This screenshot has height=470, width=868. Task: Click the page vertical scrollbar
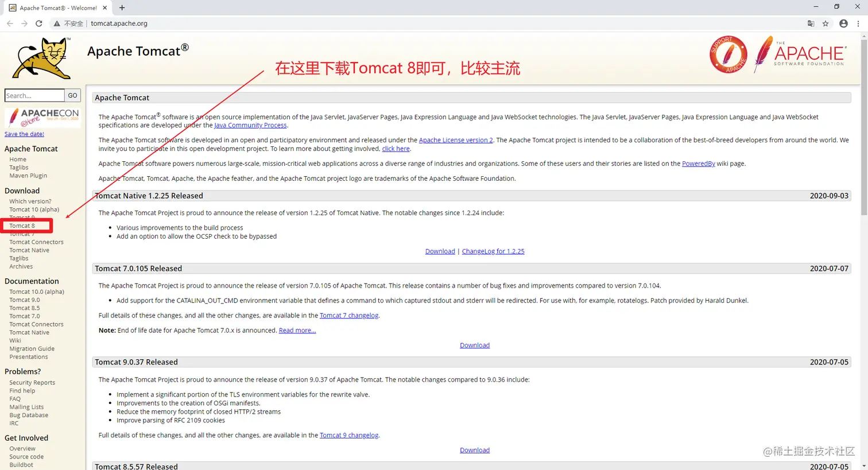coord(864,126)
